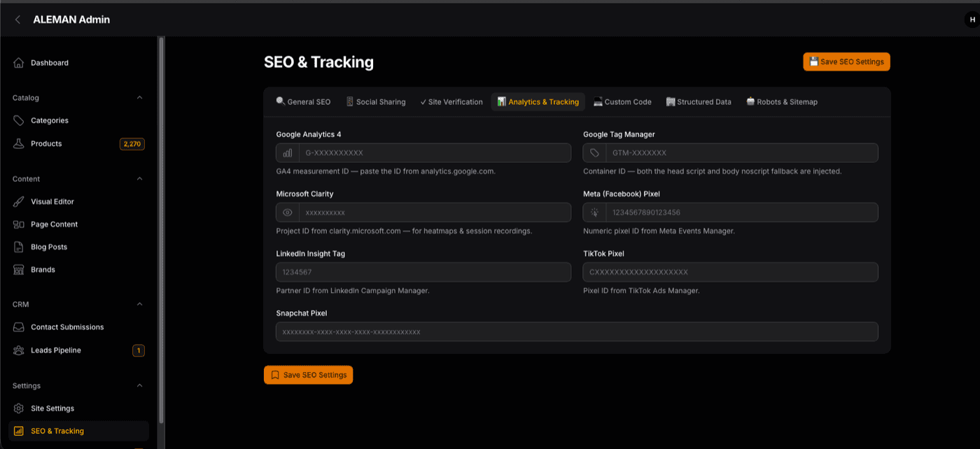Click the Leads Pipeline badge showing 1
Viewport: 980px width, 449px height.
(x=139, y=350)
